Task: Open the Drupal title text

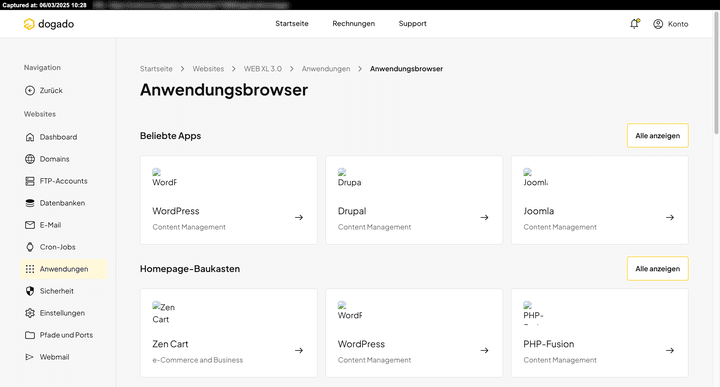Action: 352,211
